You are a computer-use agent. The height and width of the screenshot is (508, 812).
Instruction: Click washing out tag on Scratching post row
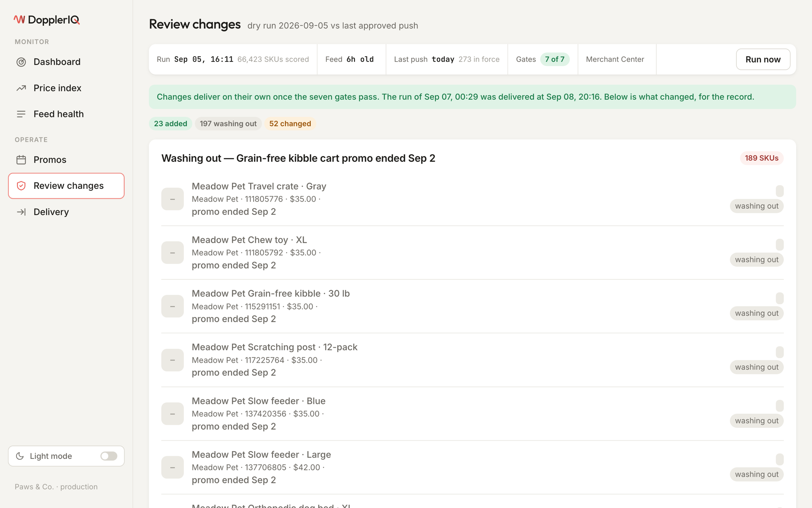pos(757,367)
